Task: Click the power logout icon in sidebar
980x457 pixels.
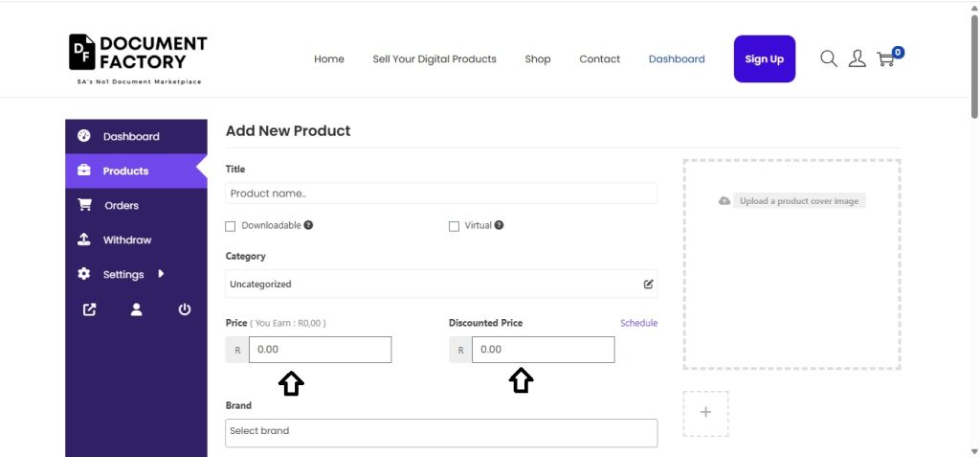Action: [185, 309]
